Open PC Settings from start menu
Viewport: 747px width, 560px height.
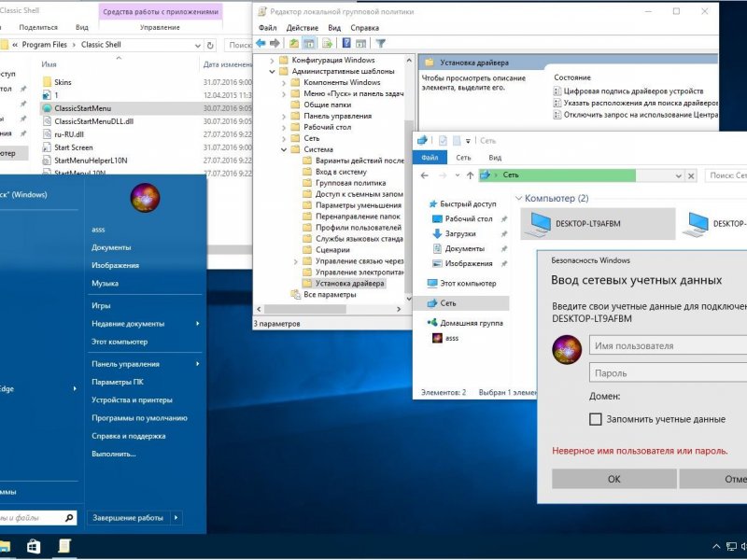click(x=118, y=382)
